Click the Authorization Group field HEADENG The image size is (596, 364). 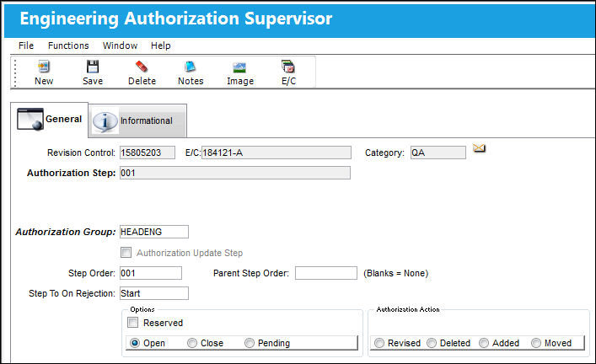(x=154, y=232)
